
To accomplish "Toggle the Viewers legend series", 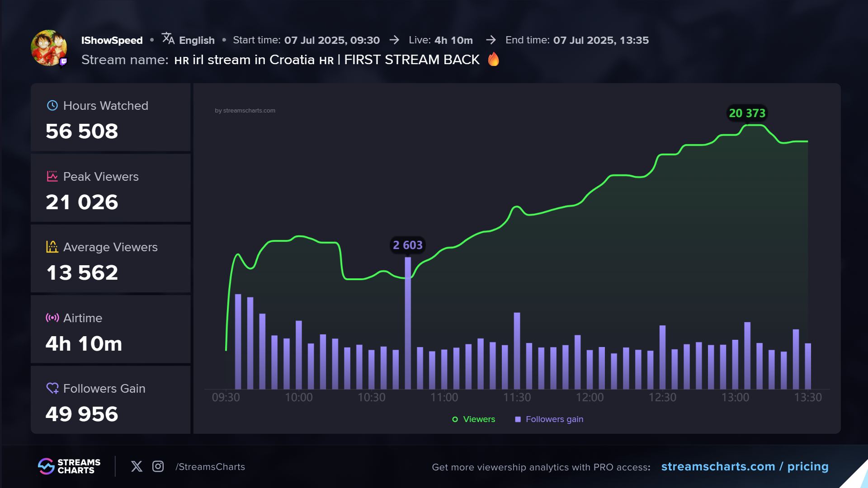I will tap(474, 419).
